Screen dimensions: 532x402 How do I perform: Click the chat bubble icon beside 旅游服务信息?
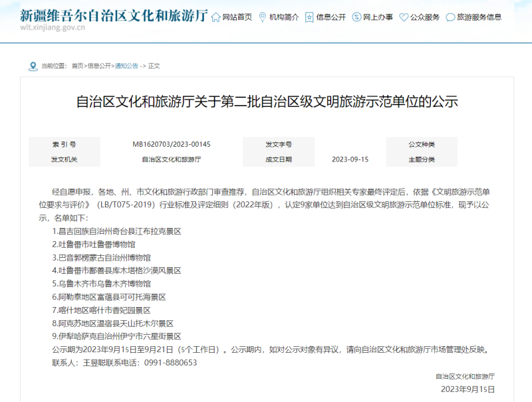(450, 17)
